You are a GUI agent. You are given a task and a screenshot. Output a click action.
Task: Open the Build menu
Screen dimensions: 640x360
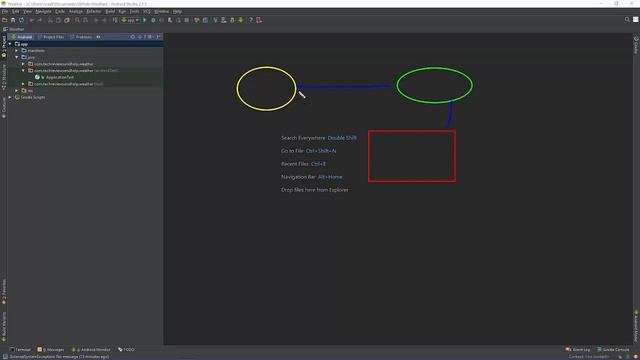(x=110, y=11)
